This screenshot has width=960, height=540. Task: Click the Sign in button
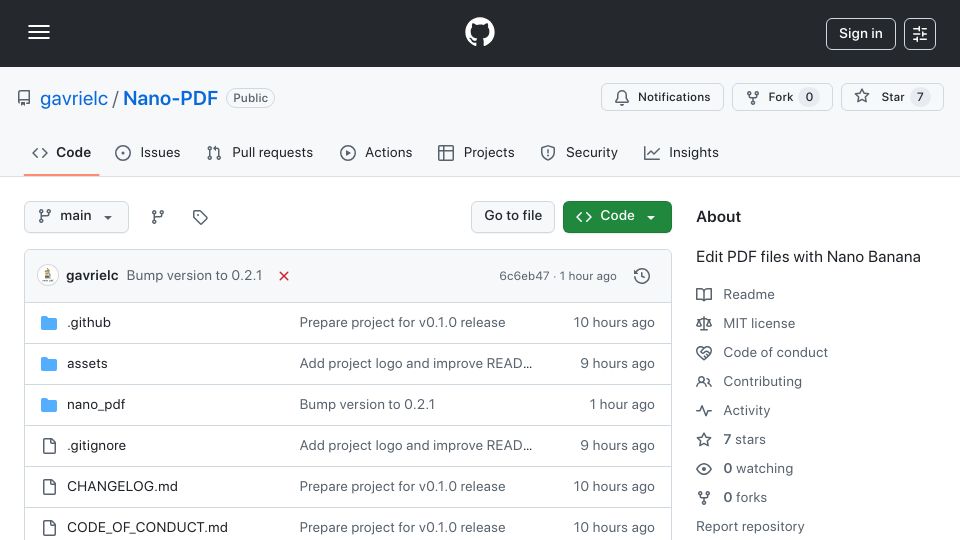coord(860,34)
